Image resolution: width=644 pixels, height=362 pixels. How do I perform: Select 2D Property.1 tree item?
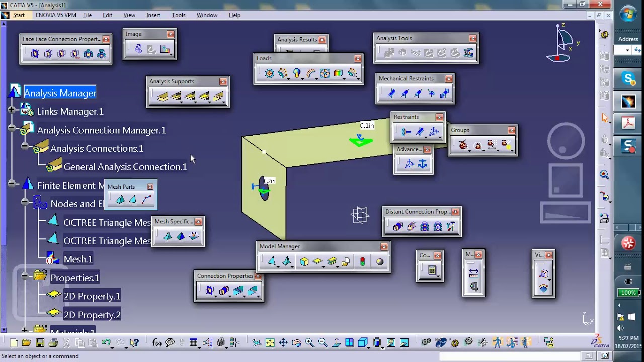pos(92,296)
